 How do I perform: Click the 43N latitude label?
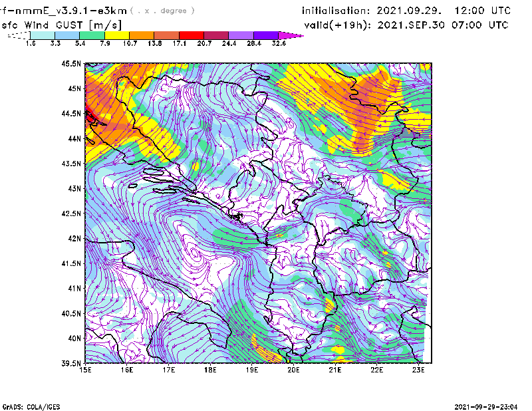[x=74, y=188]
